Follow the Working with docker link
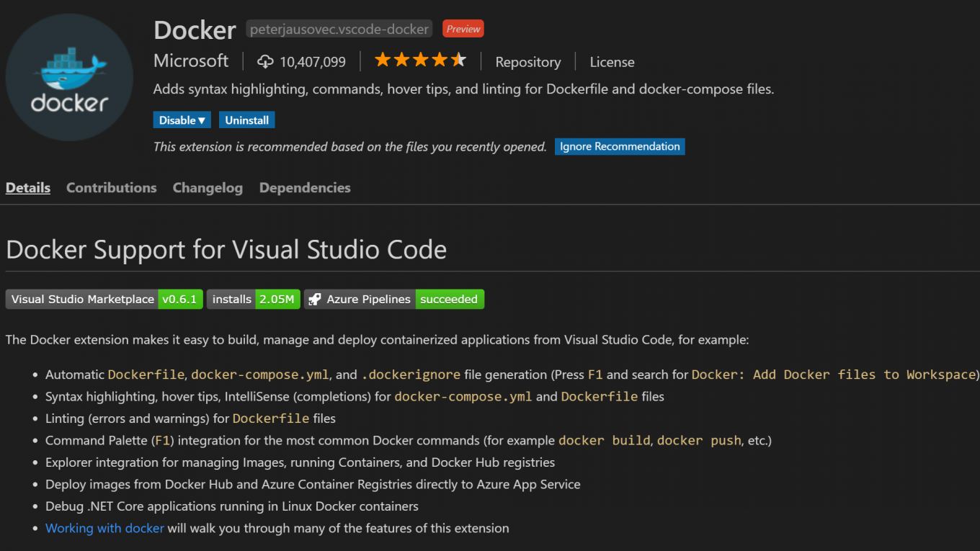Image resolution: width=980 pixels, height=551 pixels. tap(104, 528)
